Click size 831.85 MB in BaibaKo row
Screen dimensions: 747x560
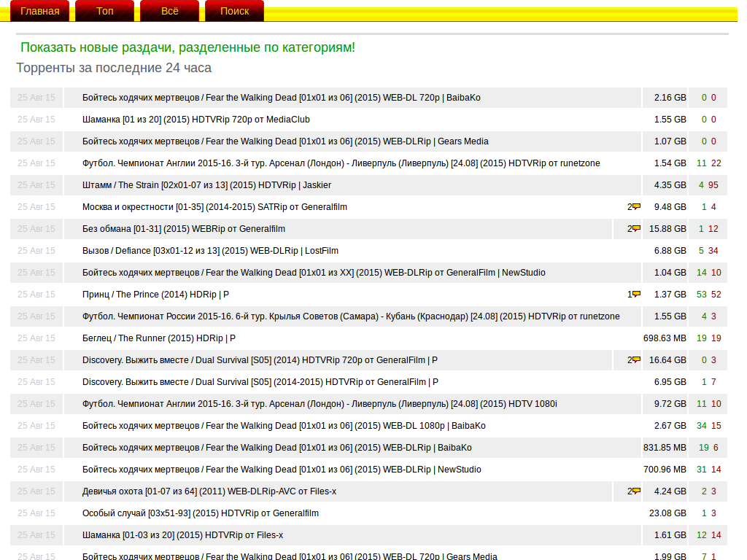pyautogui.click(x=665, y=448)
